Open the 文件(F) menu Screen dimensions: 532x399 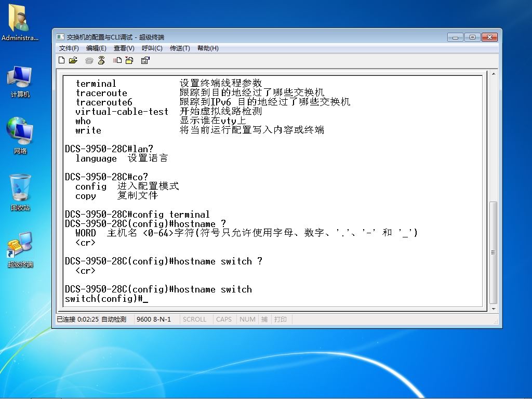pyautogui.click(x=69, y=48)
